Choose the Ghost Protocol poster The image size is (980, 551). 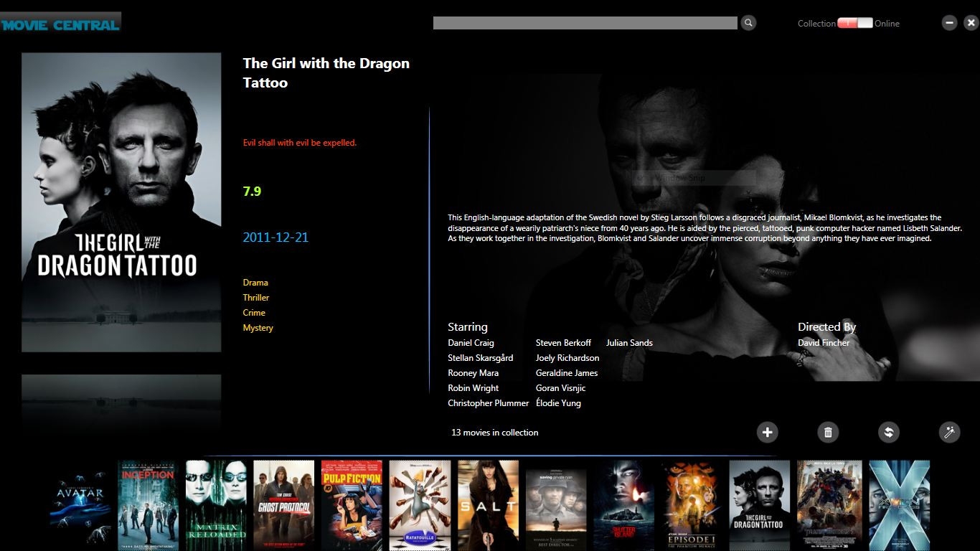pos(283,505)
